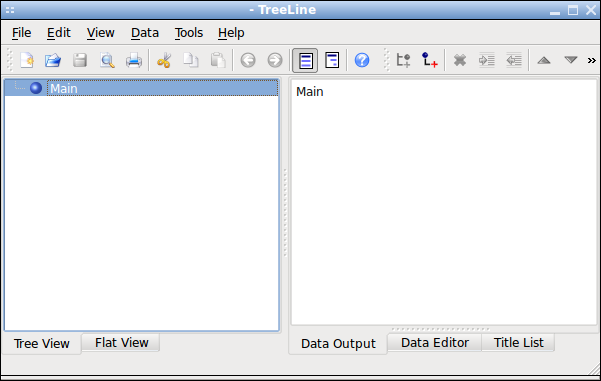
Task: Switch to the Title List tab
Action: 518,342
